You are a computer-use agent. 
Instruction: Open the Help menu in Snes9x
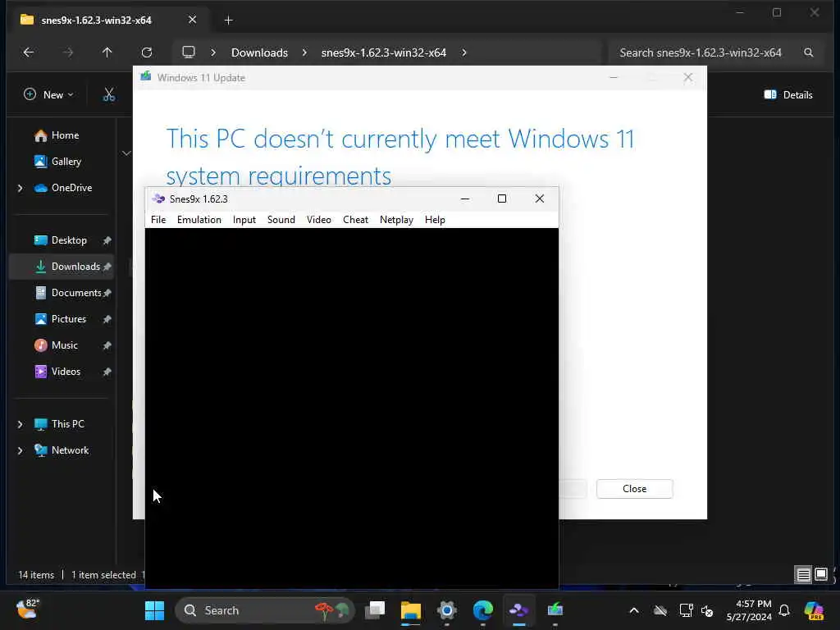[435, 220]
